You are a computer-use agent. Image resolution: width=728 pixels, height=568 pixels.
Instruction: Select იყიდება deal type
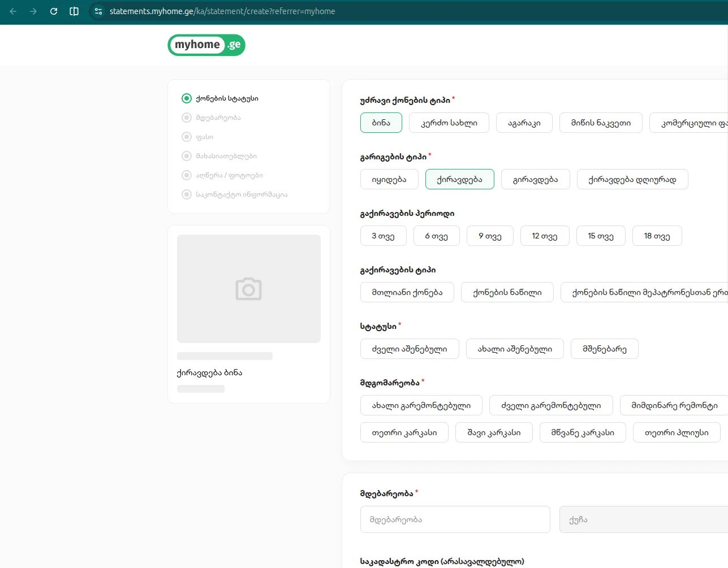click(389, 179)
